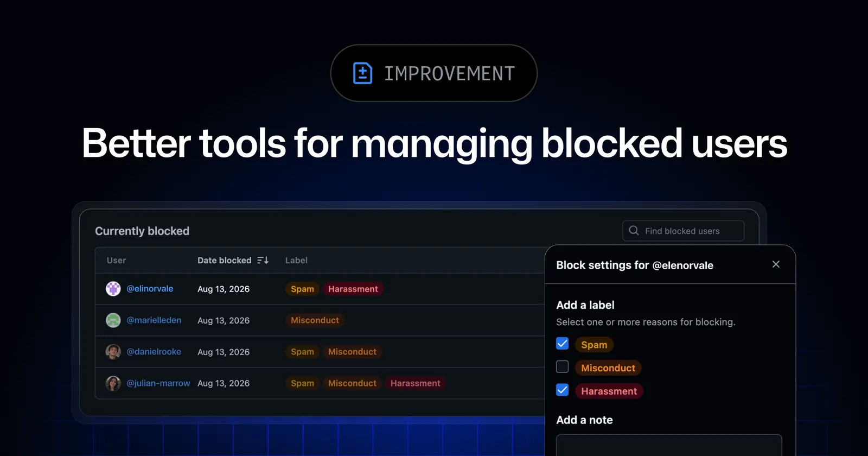Click Misconduct label in @julian-marrow row
868x456 pixels.
[x=352, y=383]
